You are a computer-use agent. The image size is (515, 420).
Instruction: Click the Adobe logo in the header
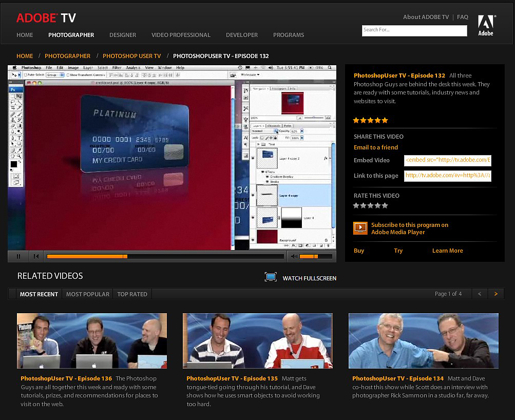[486, 25]
